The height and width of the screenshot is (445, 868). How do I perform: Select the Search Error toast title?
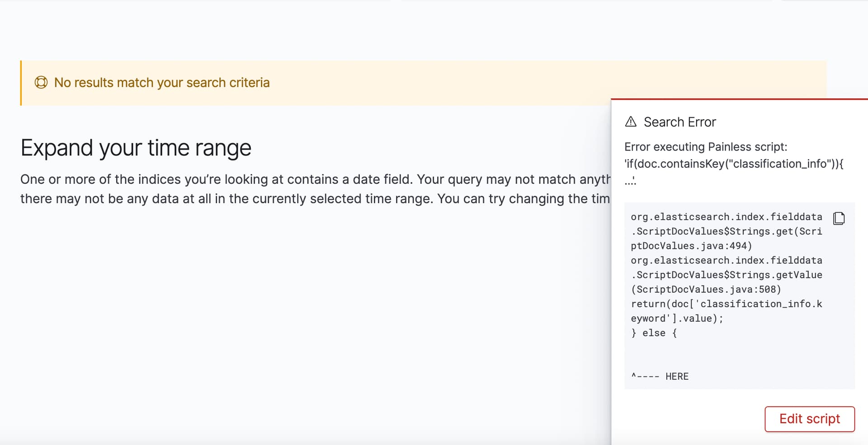click(x=679, y=122)
